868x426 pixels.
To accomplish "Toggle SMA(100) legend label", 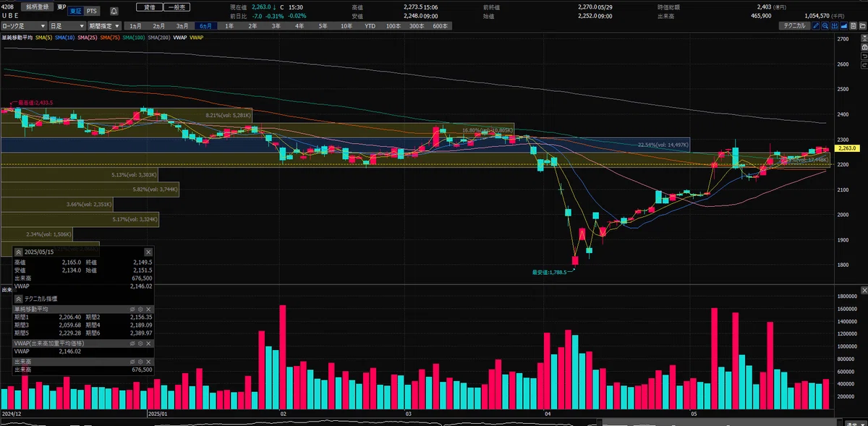I will [134, 37].
